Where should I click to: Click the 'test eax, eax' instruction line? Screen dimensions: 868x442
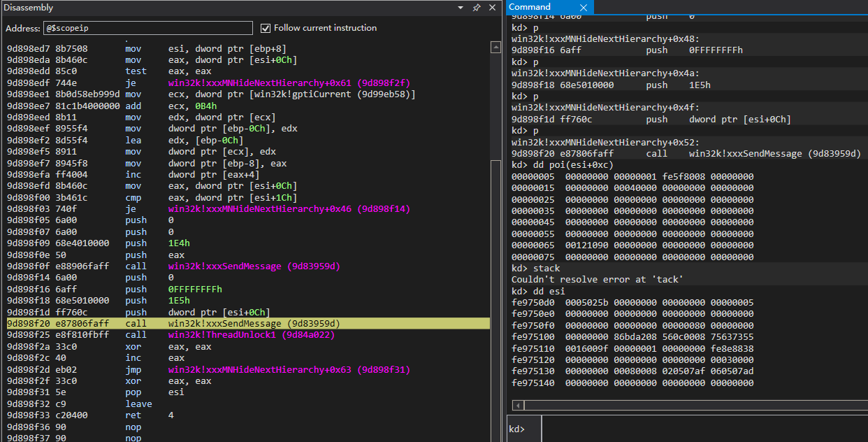pyautogui.click(x=248, y=71)
